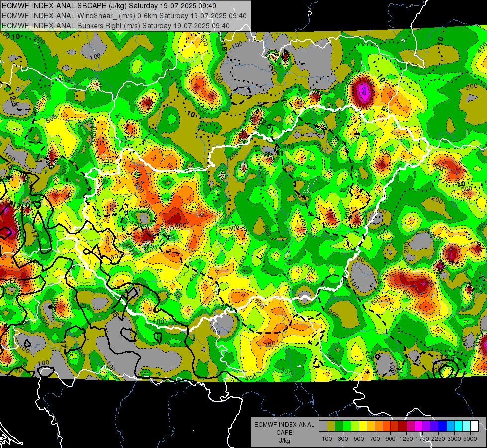Click the 700 legend scale value
This screenshot has width=487, height=448.
point(375,439)
